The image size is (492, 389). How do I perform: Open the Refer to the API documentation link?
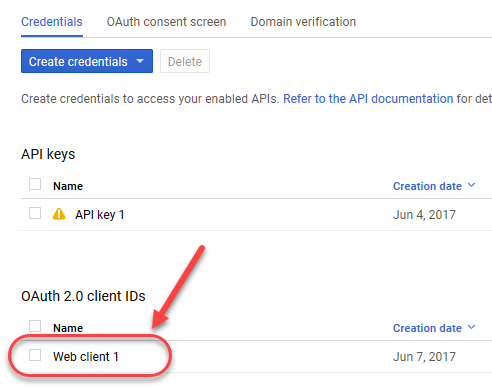click(368, 99)
